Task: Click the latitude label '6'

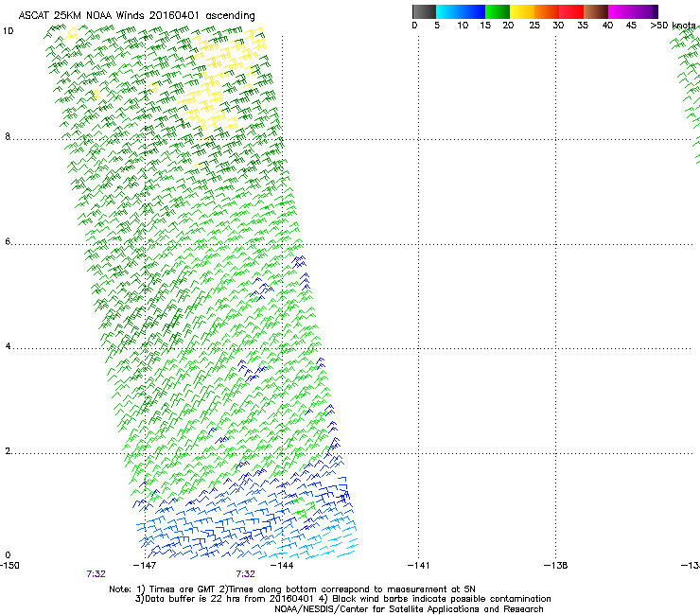Action: [x=8, y=241]
